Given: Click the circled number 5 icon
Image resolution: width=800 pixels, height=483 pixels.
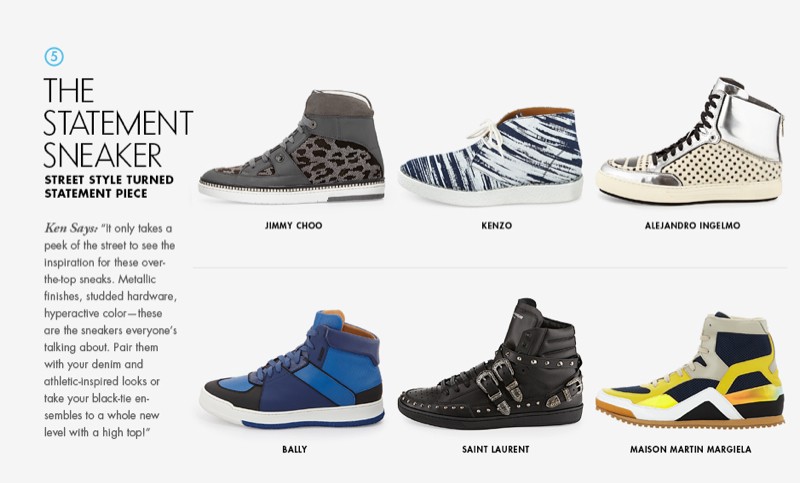Looking at the screenshot, I should [x=54, y=57].
